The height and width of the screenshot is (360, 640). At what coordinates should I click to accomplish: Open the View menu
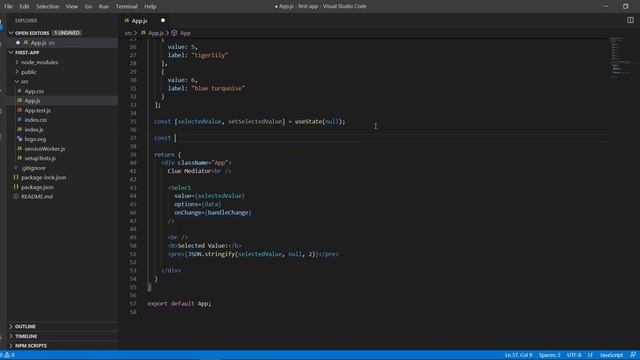click(71, 6)
